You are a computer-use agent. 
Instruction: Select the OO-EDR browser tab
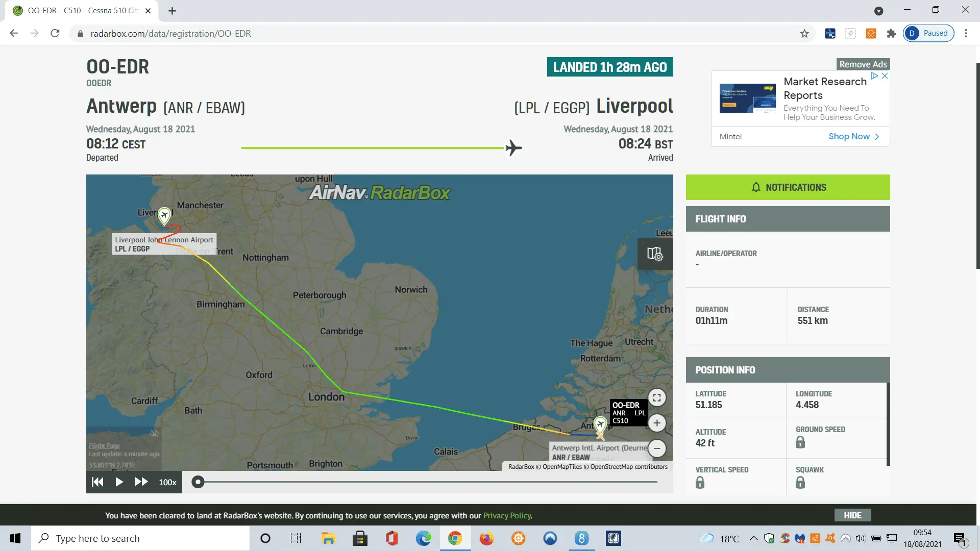click(x=82, y=11)
